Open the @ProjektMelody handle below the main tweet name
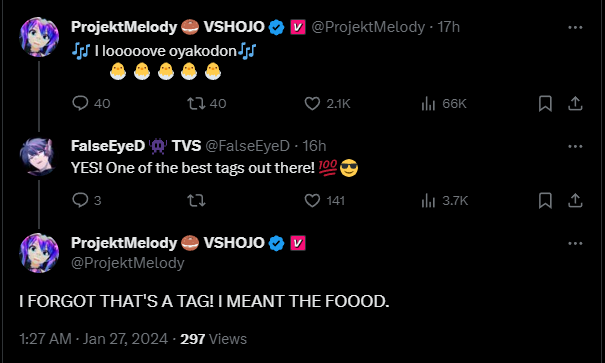Image resolution: width=605 pixels, height=363 pixels. click(128, 263)
